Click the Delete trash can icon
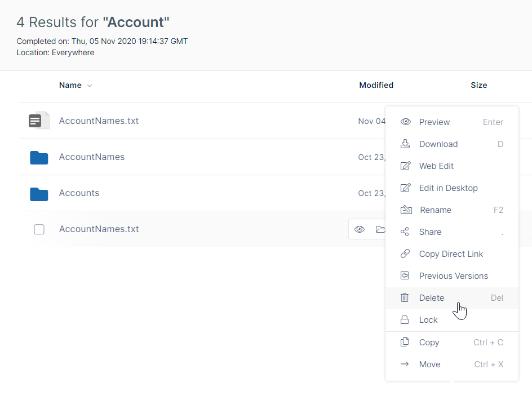532x396 pixels. click(405, 298)
